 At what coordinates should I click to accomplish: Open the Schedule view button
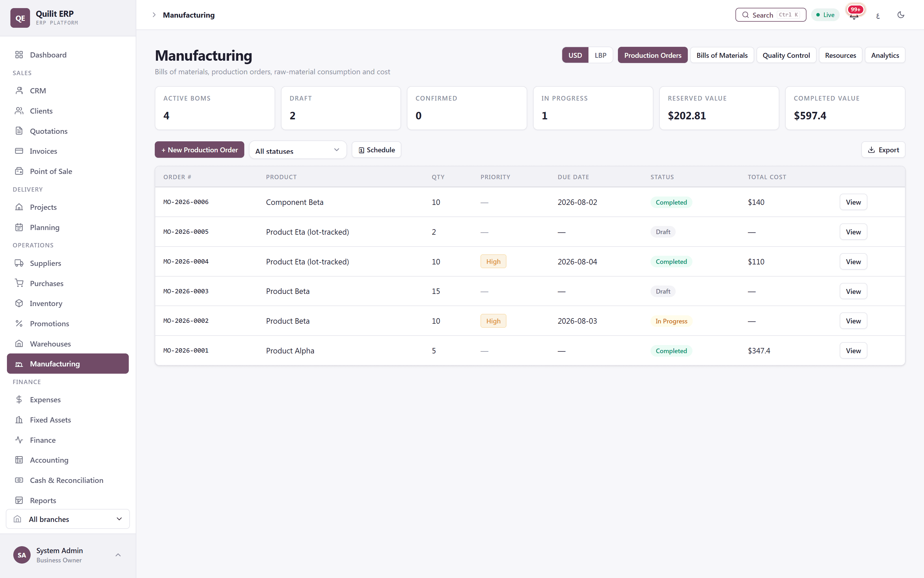(376, 149)
